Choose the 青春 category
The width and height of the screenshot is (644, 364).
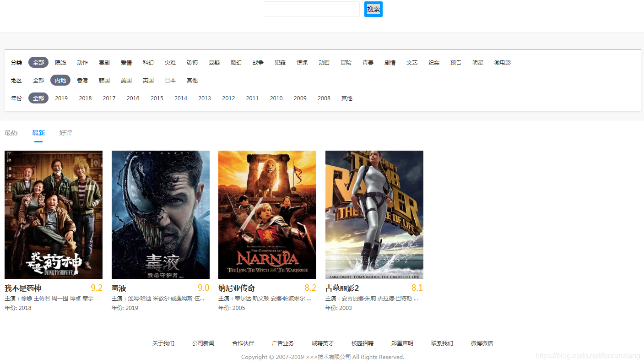click(x=368, y=62)
